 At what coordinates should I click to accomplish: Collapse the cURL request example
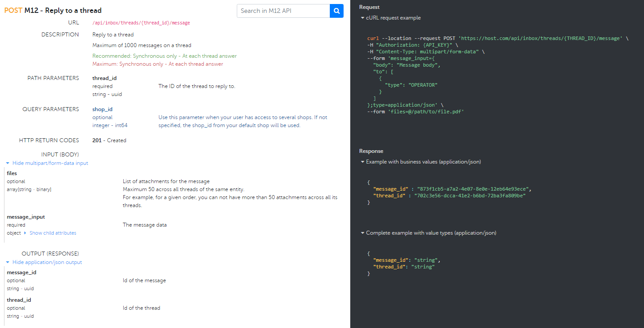click(390, 18)
